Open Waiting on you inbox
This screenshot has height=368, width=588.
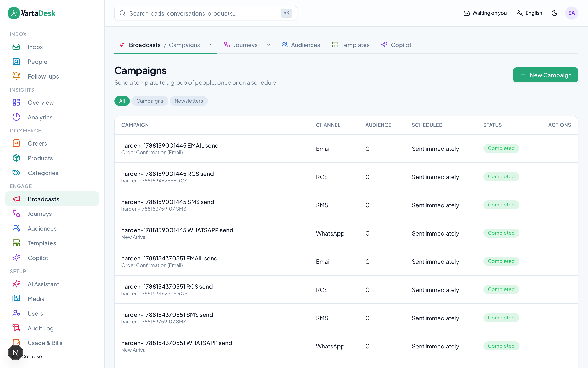tap(485, 13)
